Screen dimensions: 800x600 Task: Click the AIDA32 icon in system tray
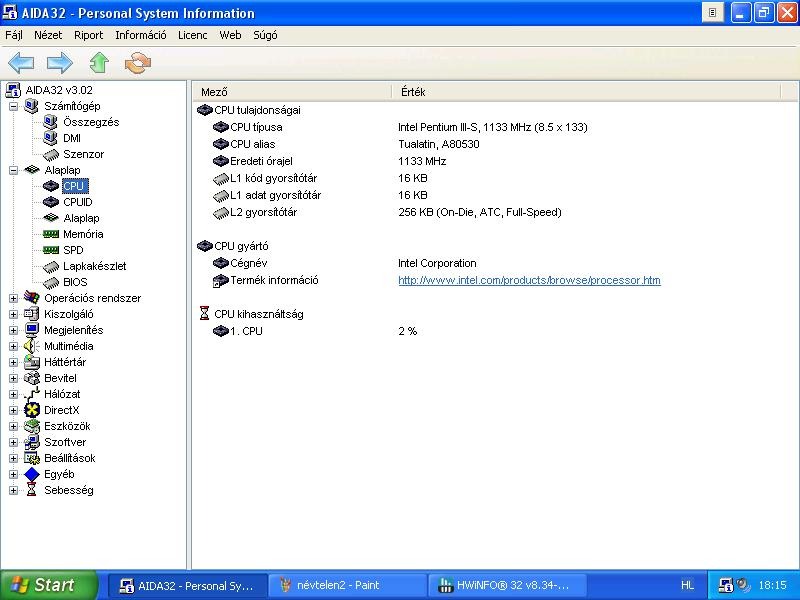click(x=726, y=585)
